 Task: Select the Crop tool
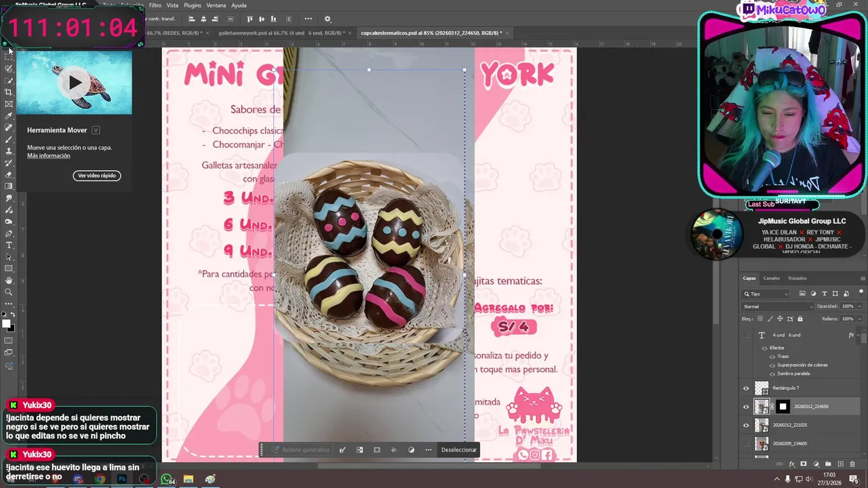click(9, 92)
